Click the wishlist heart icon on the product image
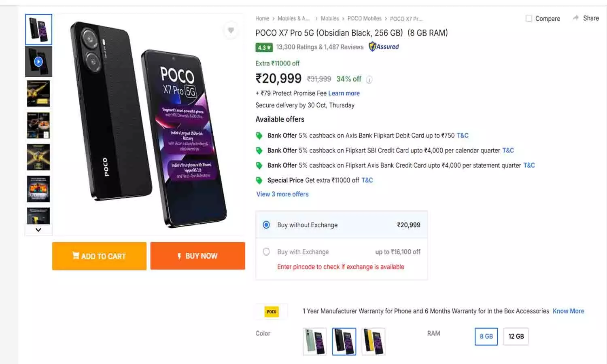 tap(231, 30)
